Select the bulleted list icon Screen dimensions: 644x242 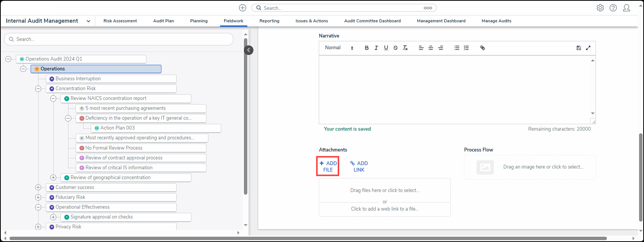(x=457, y=48)
